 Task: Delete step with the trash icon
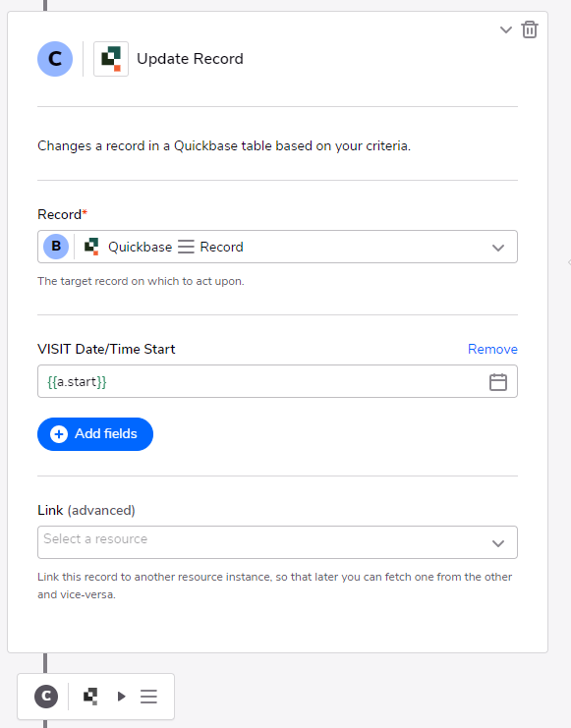point(530,29)
